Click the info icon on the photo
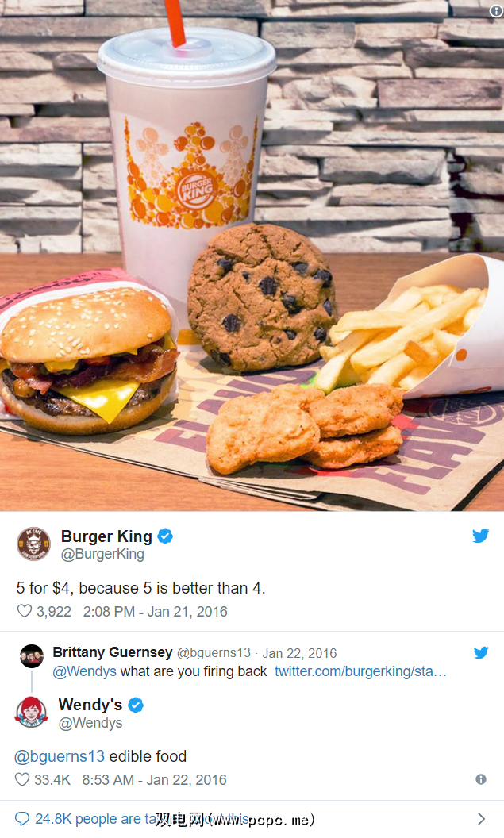Viewport: 504px width, 838px height. click(496, 11)
